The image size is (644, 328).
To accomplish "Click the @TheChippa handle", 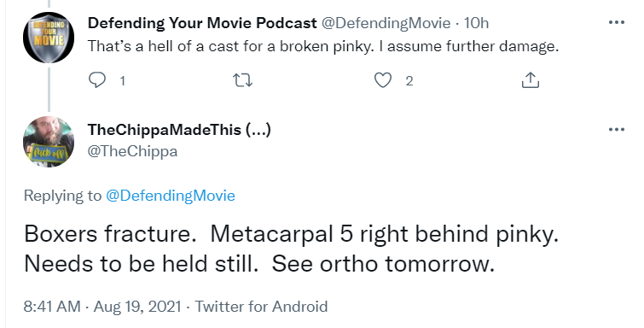I will 132,151.
